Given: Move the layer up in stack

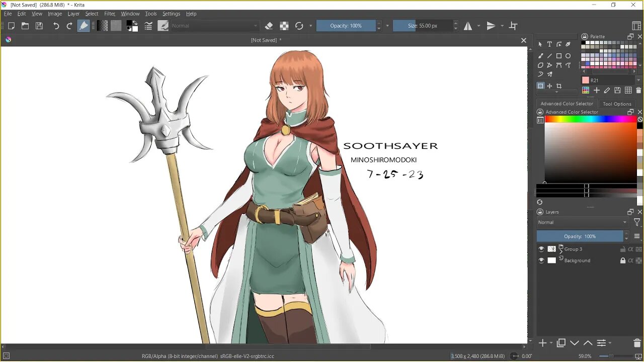Looking at the screenshot, I should pyautogui.click(x=588, y=343).
